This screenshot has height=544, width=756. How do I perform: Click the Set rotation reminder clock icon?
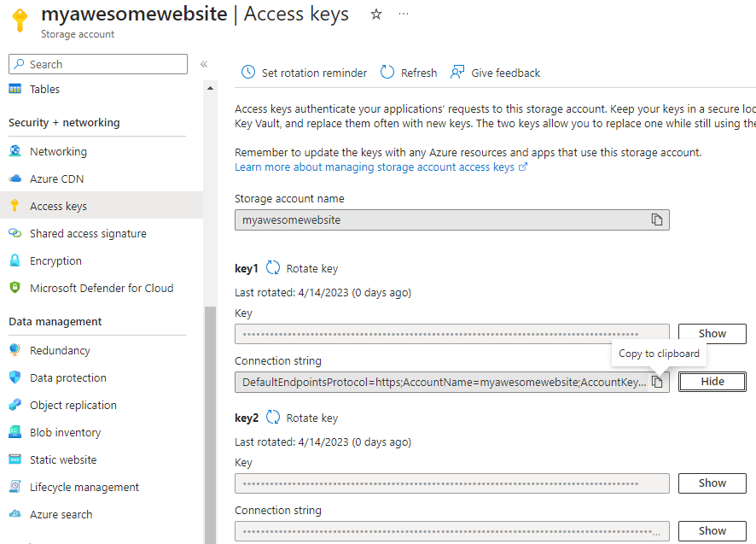[248, 73]
